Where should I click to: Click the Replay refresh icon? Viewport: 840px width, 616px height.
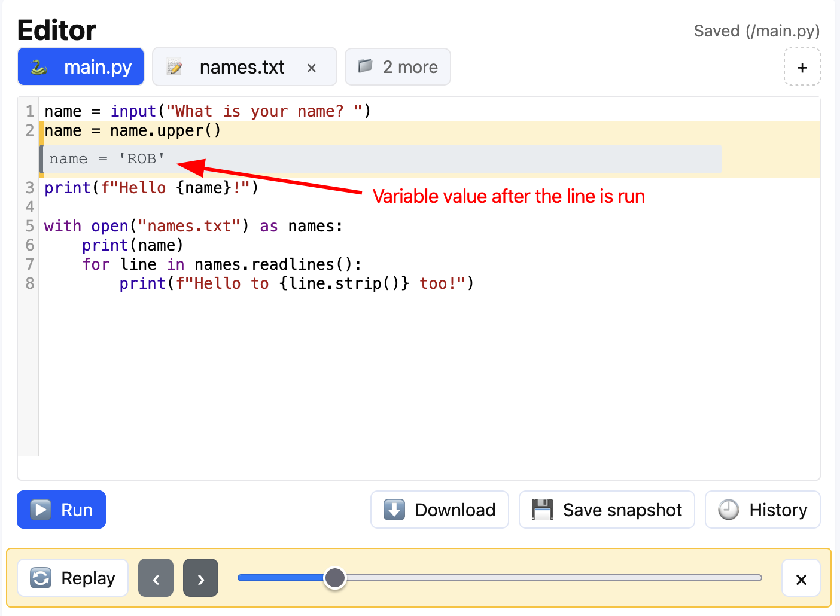click(41, 578)
